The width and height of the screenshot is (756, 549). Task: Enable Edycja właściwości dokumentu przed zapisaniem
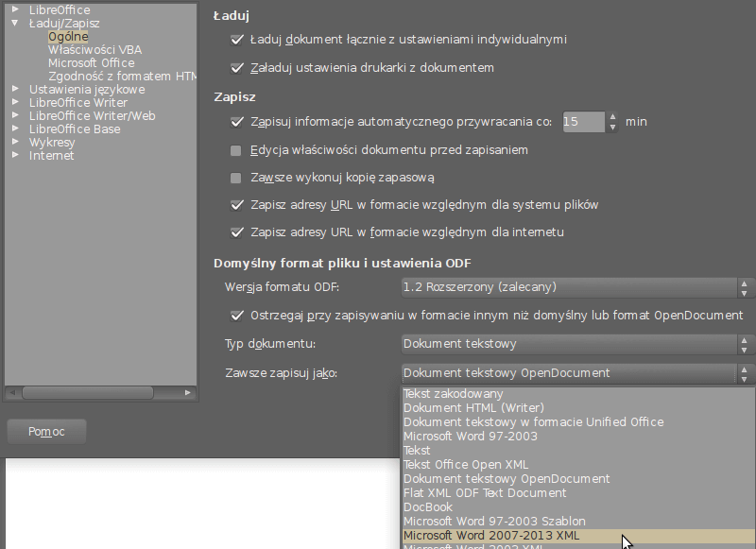coord(235,151)
